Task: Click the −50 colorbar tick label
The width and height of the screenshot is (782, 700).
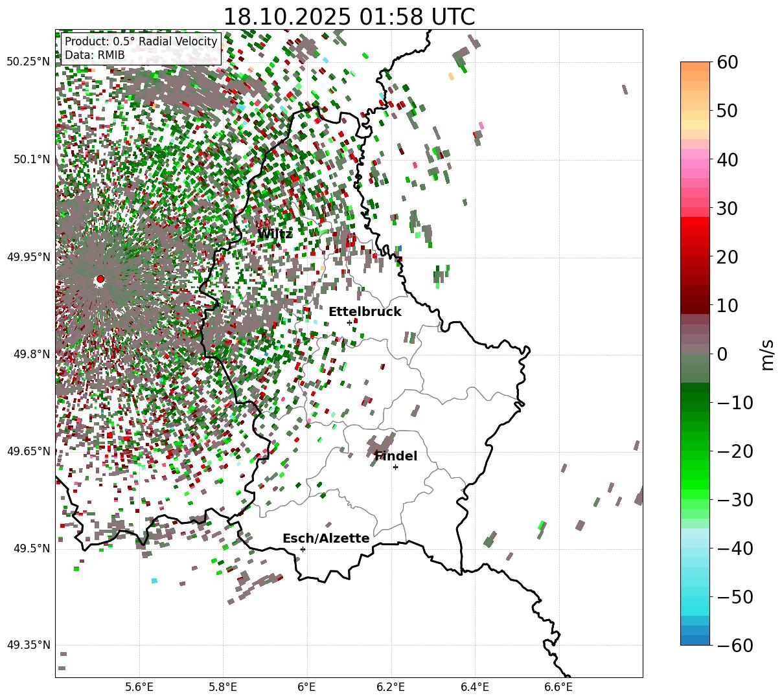Action: 735,597
